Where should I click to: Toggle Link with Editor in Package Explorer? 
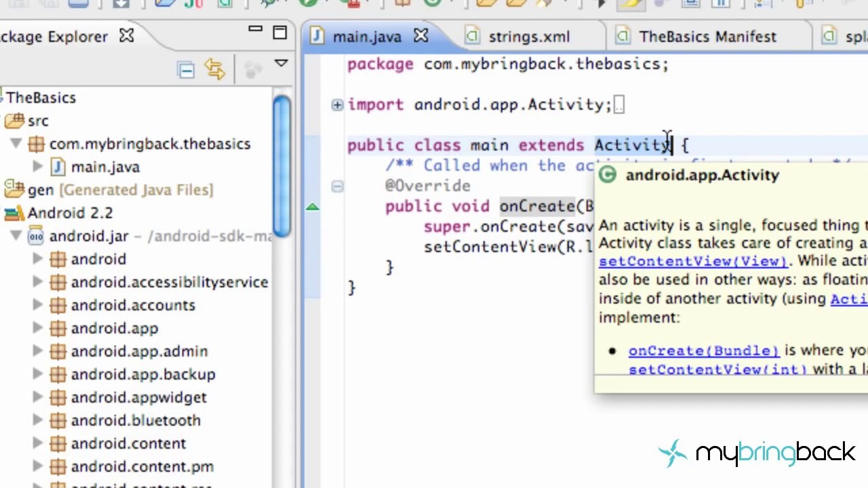click(x=215, y=70)
